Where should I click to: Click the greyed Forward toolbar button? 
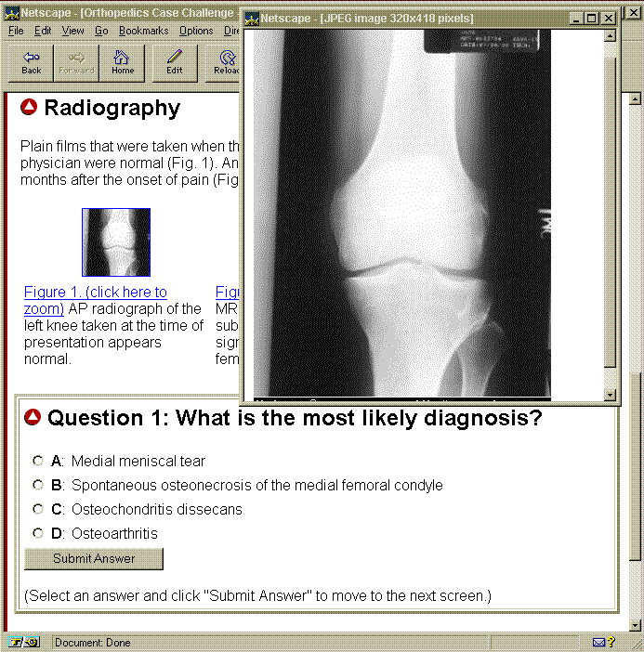click(x=76, y=63)
